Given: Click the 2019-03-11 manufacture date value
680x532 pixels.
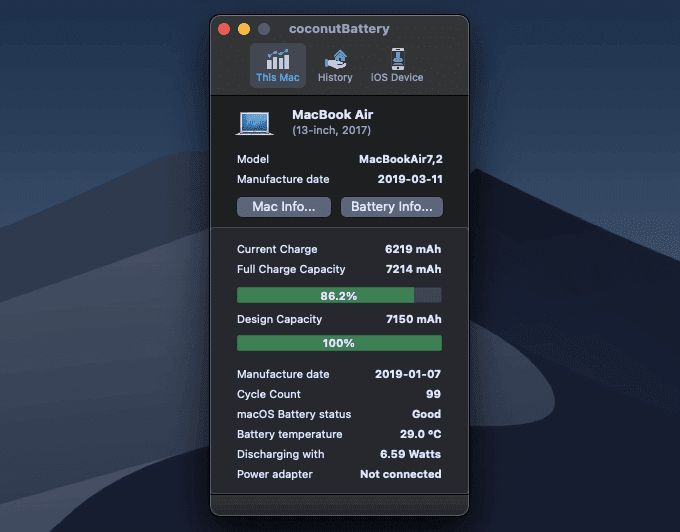Looking at the screenshot, I should click(410, 180).
